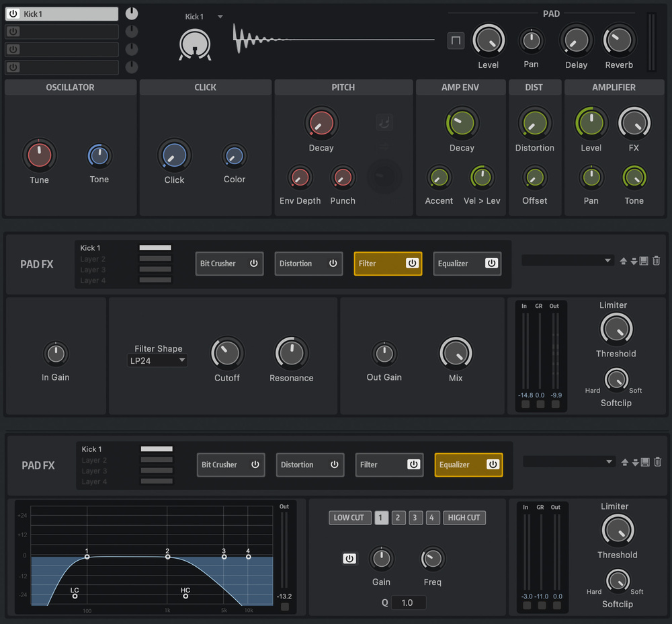Screen dimensions: 672x624
Task: Click the dimmed note icon in PITCH section
Action: coord(384,122)
